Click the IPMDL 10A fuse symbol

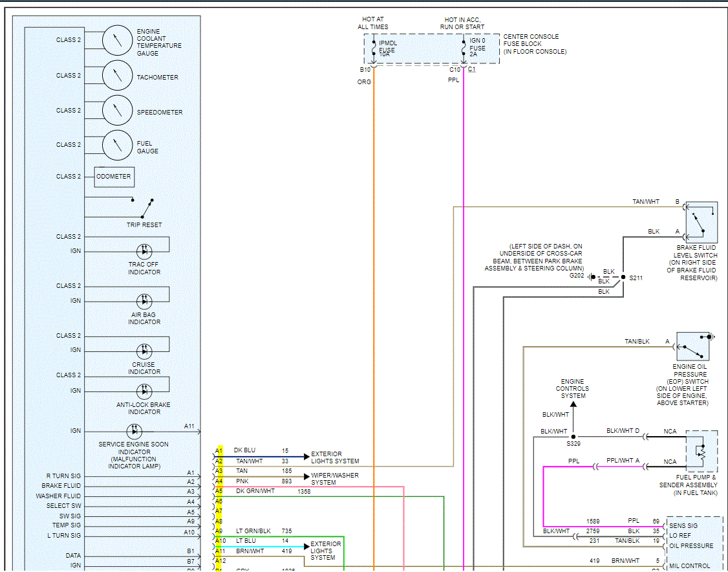coord(374,48)
